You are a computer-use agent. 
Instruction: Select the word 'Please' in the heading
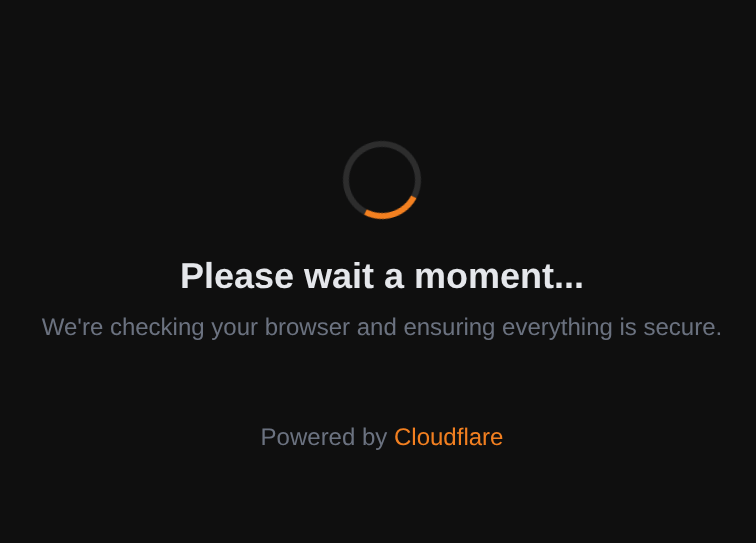point(237,276)
